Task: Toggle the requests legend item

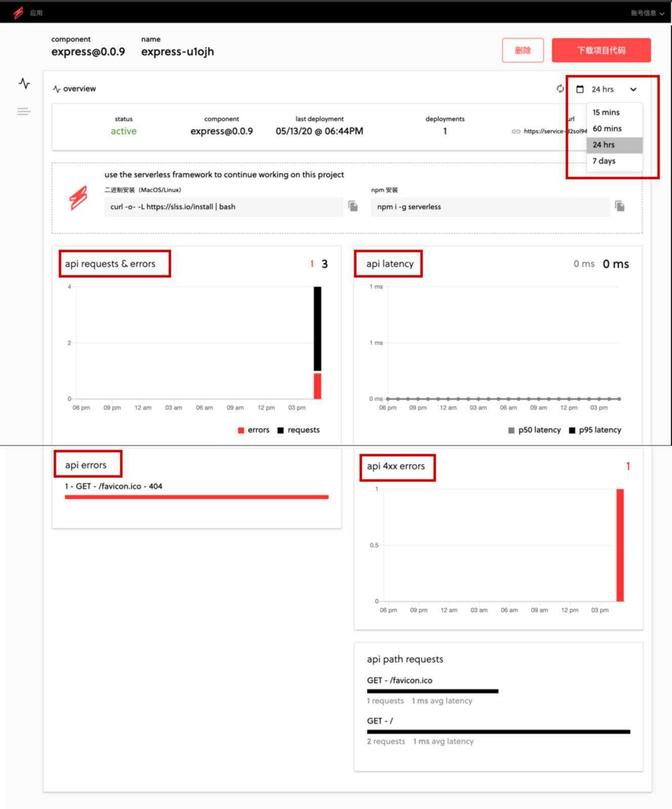Action: pyautogui.click(x=299, y=430)
